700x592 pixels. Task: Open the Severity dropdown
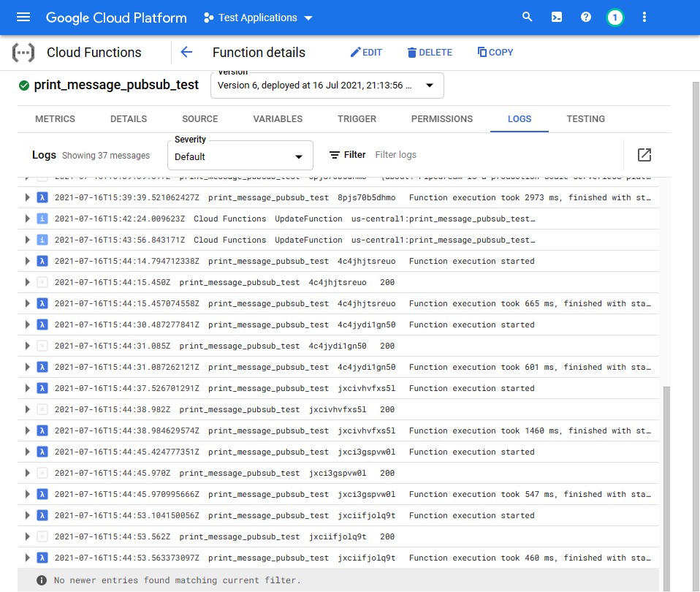[x=240, y=155]
